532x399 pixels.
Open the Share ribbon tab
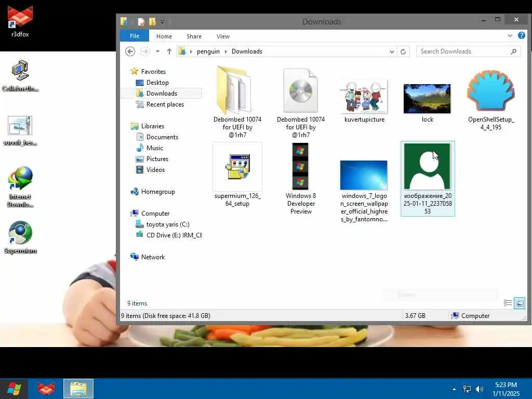click(194, 36)
